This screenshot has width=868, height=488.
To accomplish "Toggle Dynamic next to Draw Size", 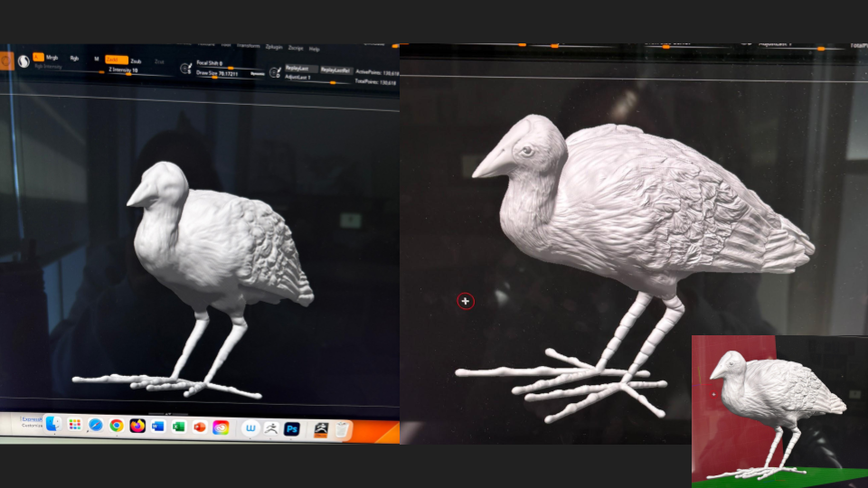I will tap(257, 73).
